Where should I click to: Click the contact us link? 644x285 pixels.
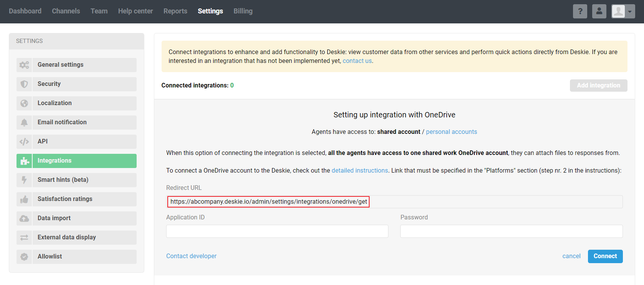(x=357, y=61)
